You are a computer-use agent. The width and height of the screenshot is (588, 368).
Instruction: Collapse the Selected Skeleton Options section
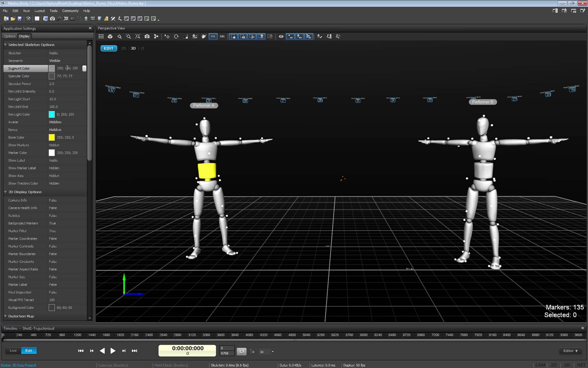[x=5, y=45]
